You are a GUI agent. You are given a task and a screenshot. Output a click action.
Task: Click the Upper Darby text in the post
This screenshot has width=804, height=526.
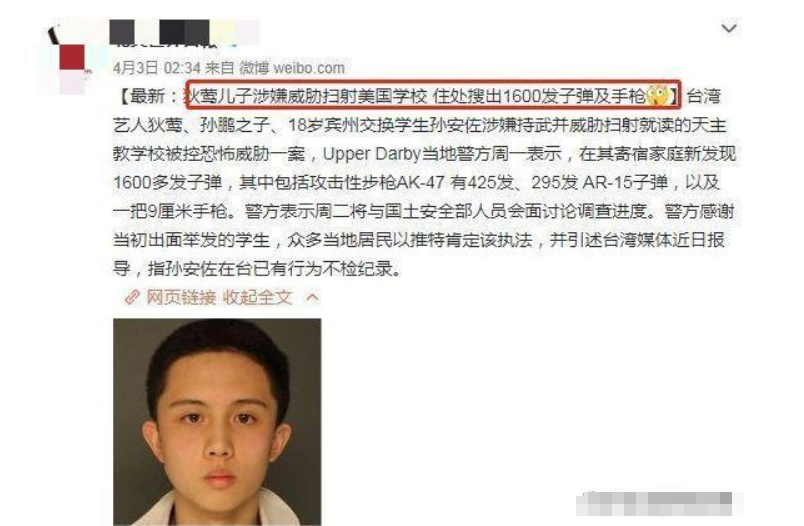(371, 154)
